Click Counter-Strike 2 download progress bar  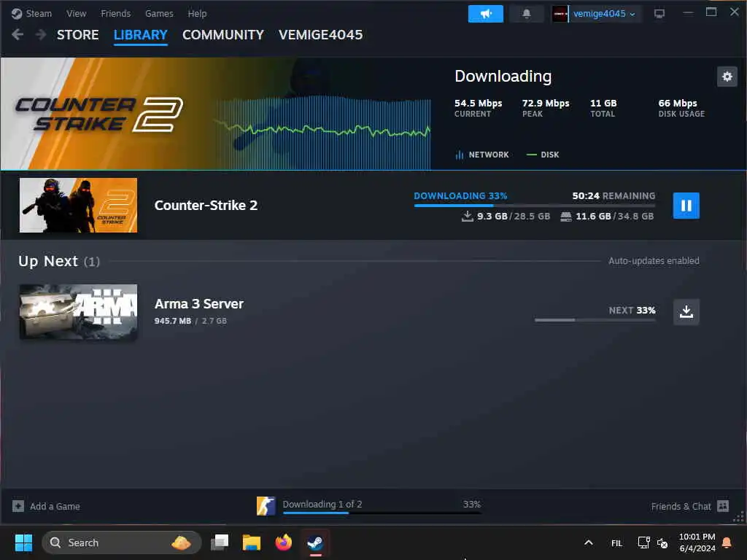535,205
